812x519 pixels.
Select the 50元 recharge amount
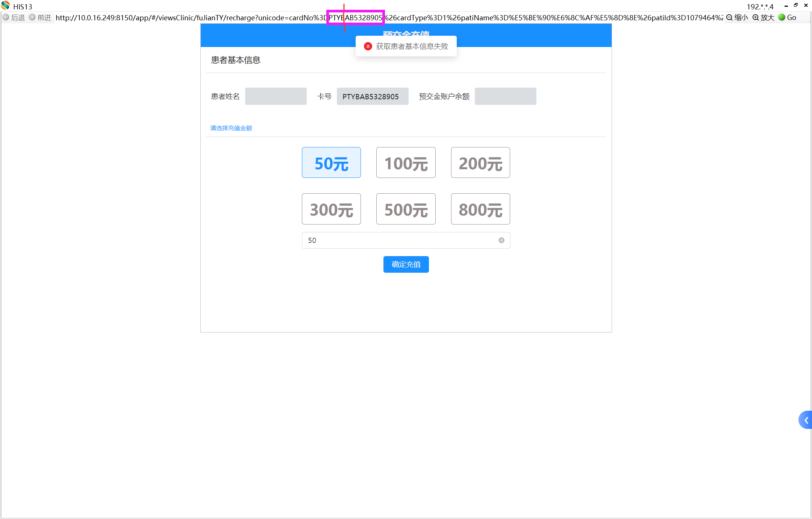click(331, 162)
